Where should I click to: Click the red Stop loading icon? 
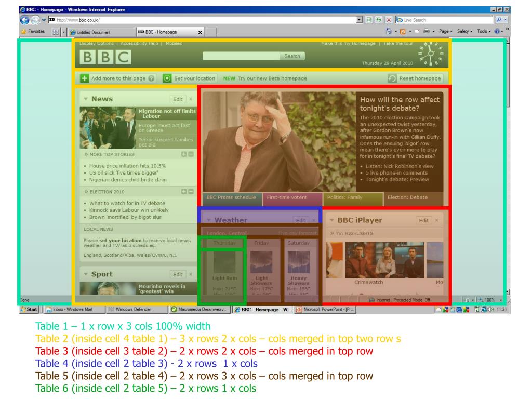(x=389, y=20)
